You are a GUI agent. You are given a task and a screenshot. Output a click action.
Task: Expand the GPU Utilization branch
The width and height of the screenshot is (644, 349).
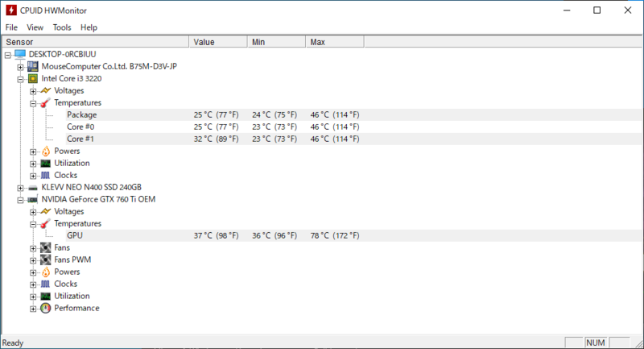pyautogui.click(x=33, y=297)
